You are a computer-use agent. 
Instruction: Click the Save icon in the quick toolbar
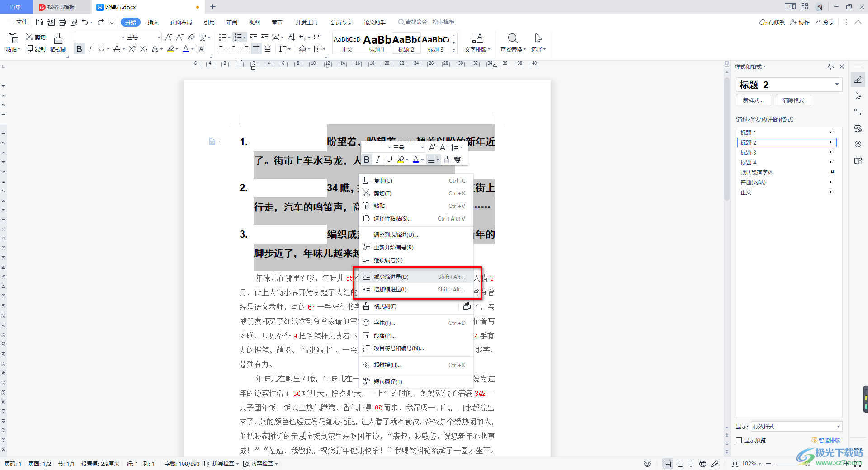pos(39,22)
